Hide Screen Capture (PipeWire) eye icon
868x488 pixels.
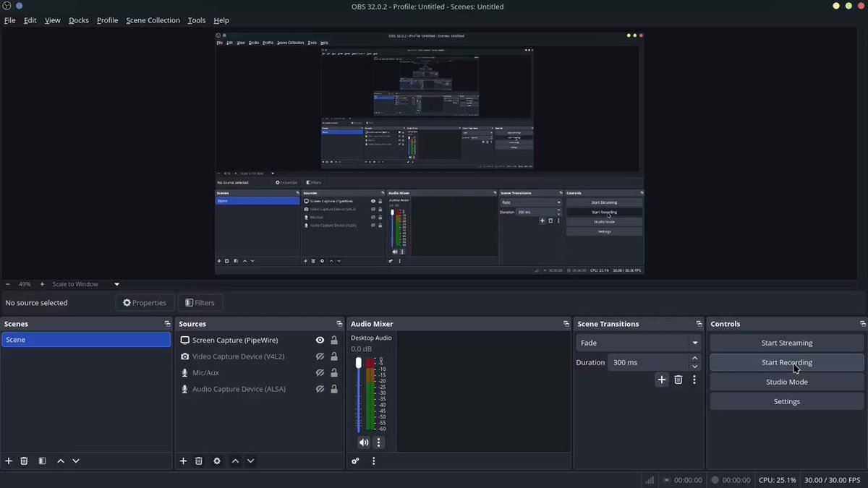click(320, 340)
